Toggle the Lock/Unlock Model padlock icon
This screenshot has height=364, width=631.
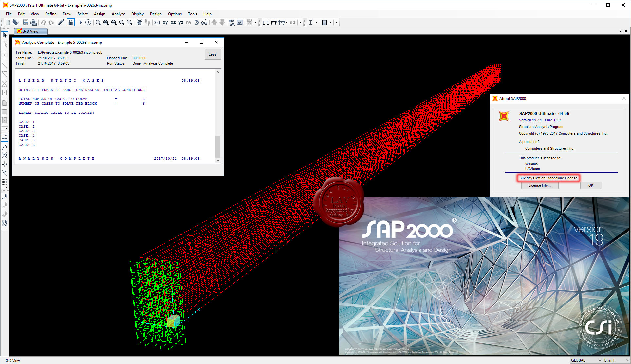[70, 22]
